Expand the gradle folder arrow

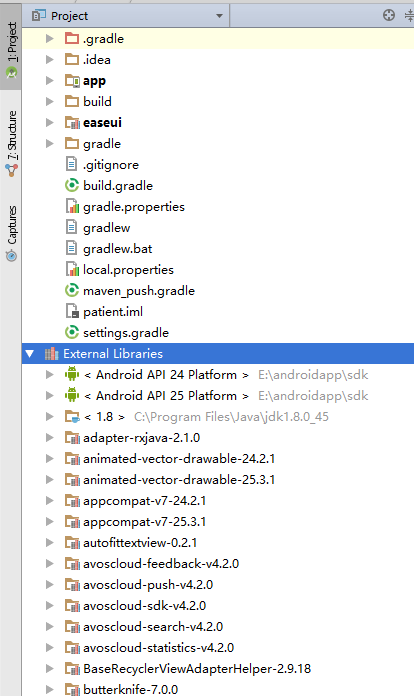pos(50,143)
